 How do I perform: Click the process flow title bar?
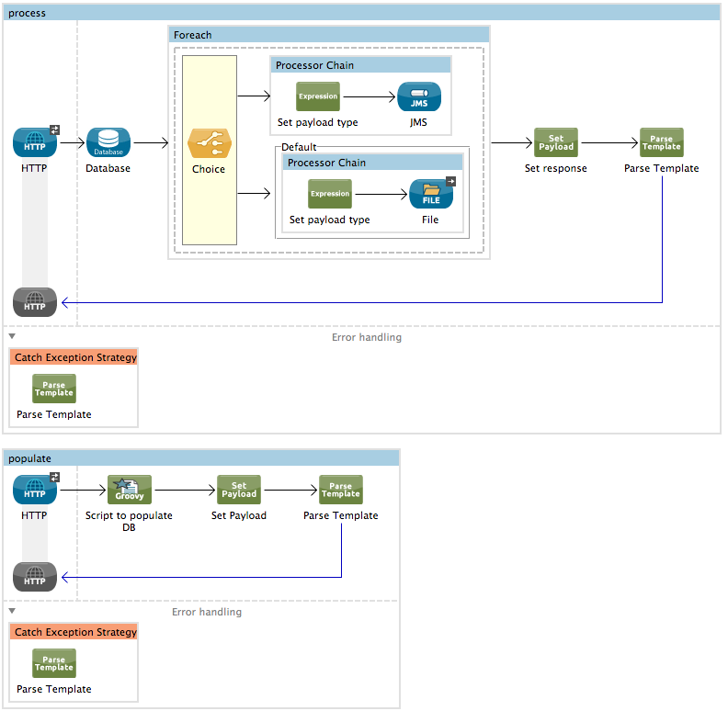click(362, 13)
